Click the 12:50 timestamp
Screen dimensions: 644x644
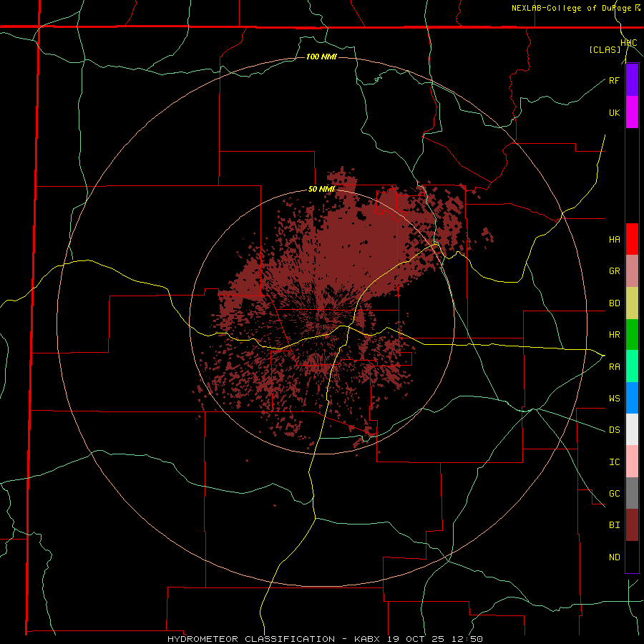coord(469,639)
